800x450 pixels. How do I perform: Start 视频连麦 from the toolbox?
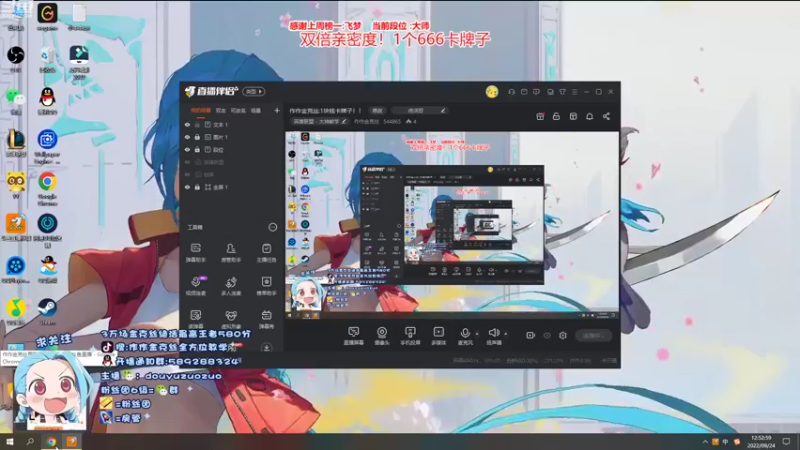195,286
